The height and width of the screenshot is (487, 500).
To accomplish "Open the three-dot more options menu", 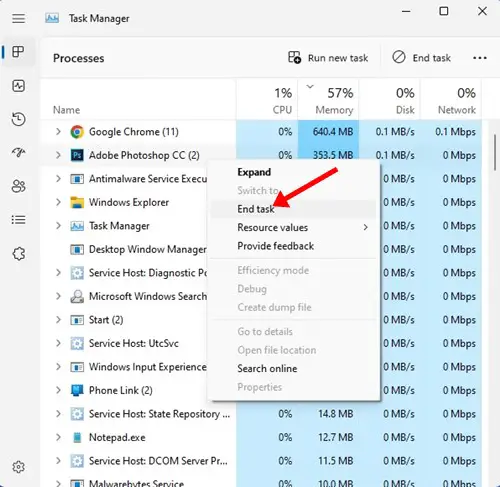I will pos(480,58).
